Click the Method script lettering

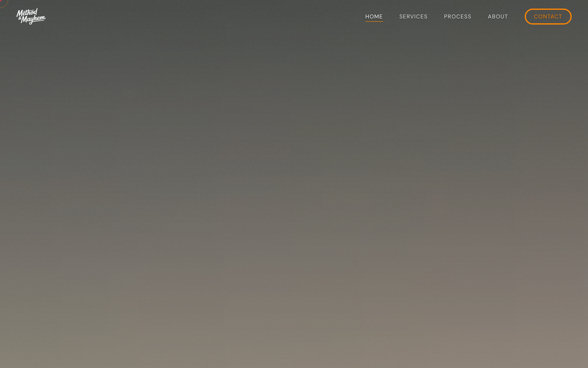26,13
